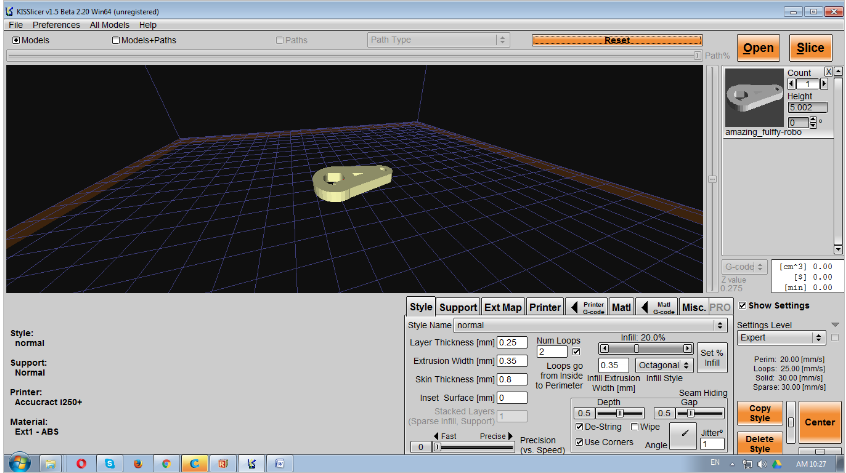The image size is (846, 473).
Task: Switch to the Support tab
Action: pos(458,307)
